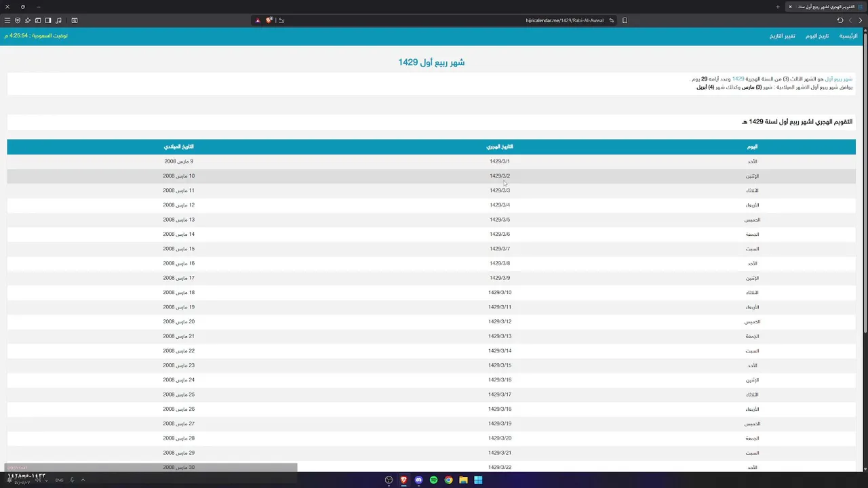Click the ENG language indicator in tray
Screen dimensions: 868x488
click(x=59, y=480)
